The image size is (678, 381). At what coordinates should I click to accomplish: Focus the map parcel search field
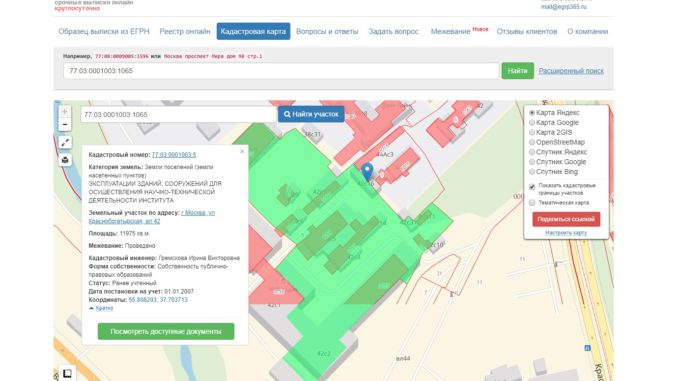(x=178, y=114)
